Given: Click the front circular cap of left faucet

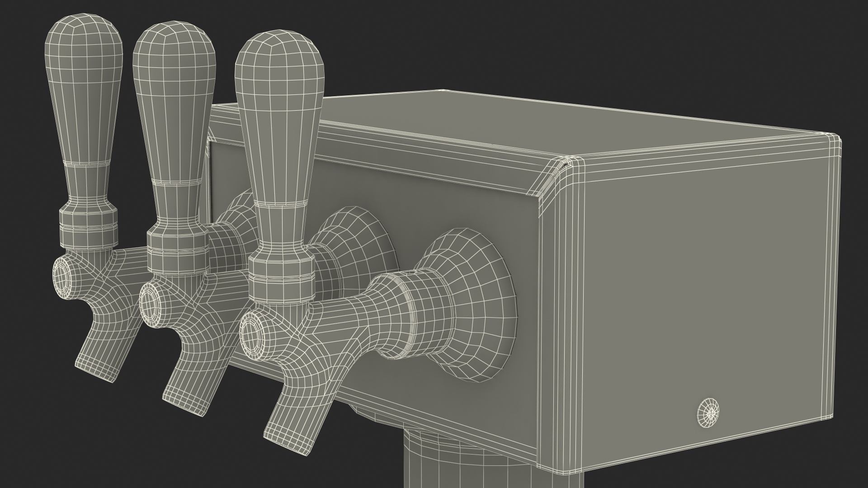Looking at the screenshot, I should [x=62, y=277].
